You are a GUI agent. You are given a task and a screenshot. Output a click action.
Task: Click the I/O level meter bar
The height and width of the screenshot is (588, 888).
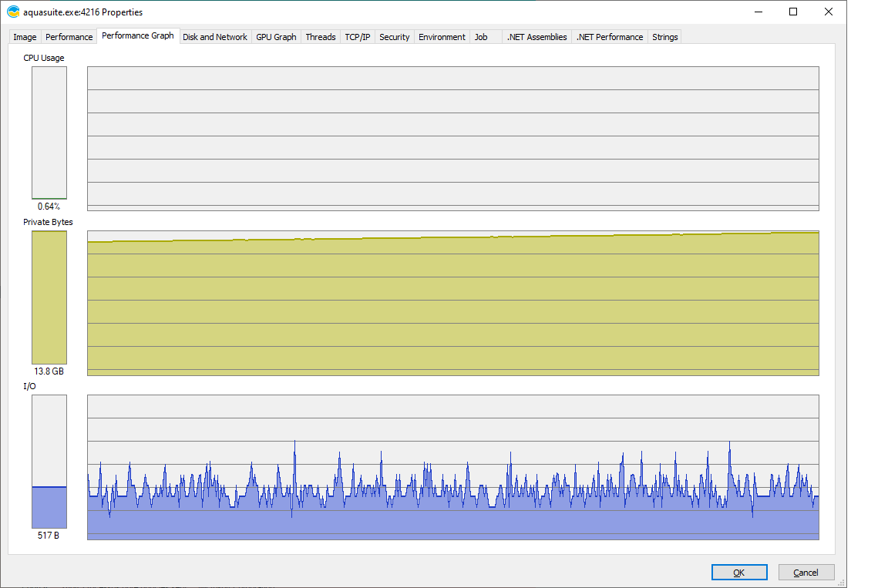(49, 462)
